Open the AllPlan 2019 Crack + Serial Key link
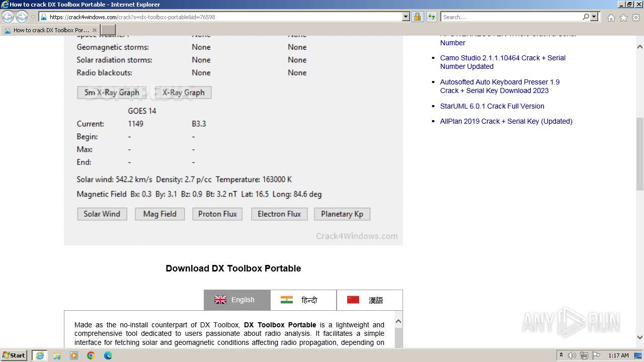 pyautogui.click(x=506, y=121)
